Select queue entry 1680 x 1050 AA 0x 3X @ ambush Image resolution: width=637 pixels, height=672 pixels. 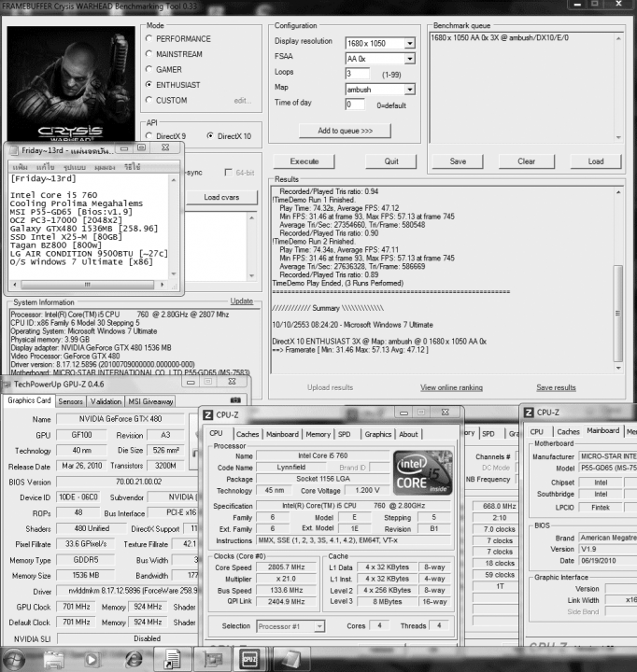point(500,37)
